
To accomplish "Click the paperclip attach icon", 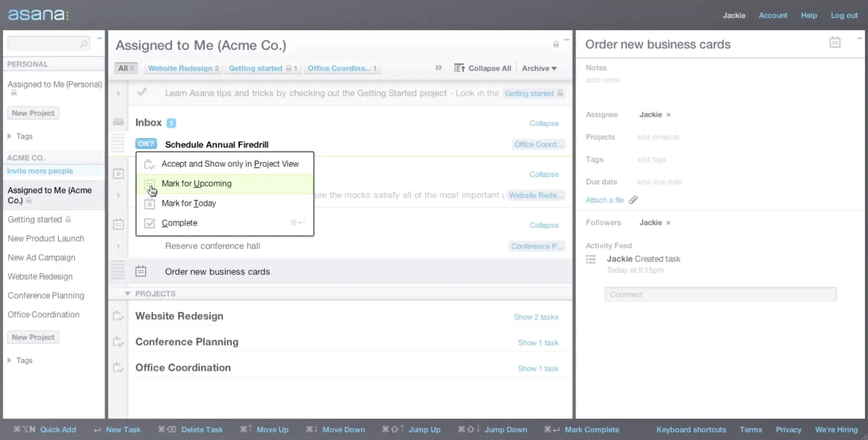I will [633, 200].
